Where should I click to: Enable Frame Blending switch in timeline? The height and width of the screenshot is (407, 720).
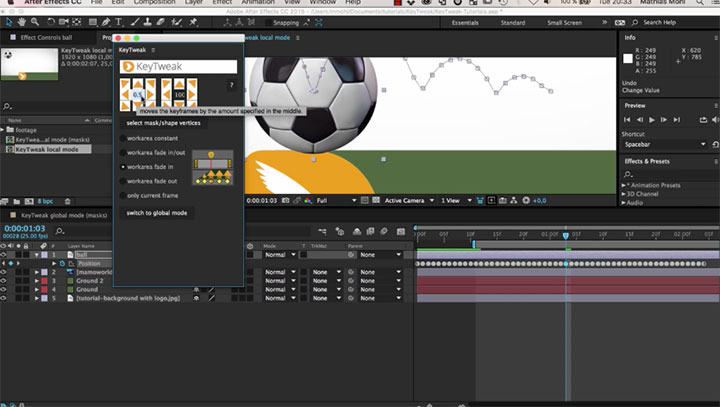[370, 232]
